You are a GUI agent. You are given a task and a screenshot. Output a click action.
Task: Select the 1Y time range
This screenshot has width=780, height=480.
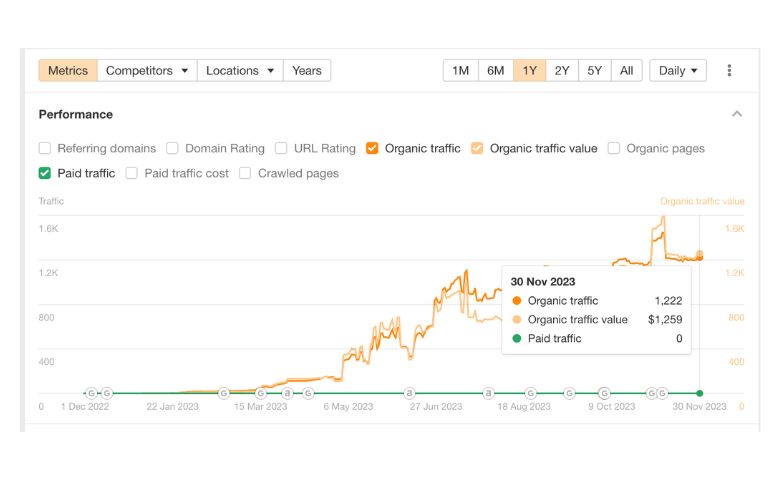[530, 71]
